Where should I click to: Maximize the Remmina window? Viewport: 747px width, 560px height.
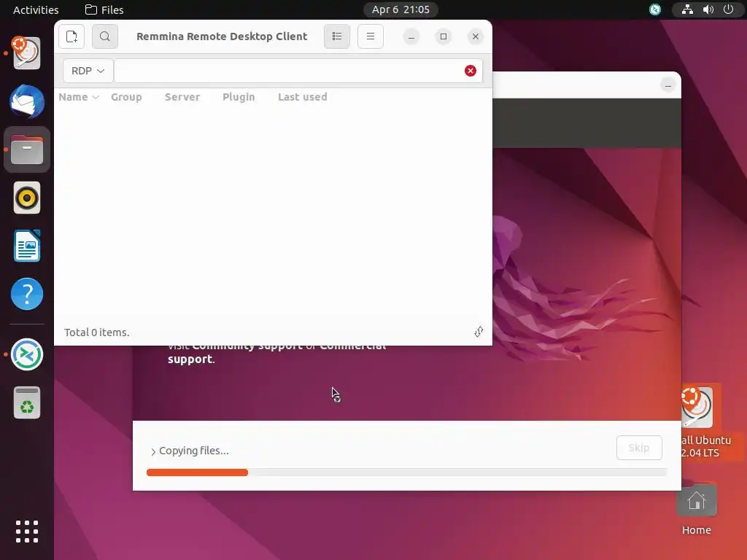(x=444, y=36)
